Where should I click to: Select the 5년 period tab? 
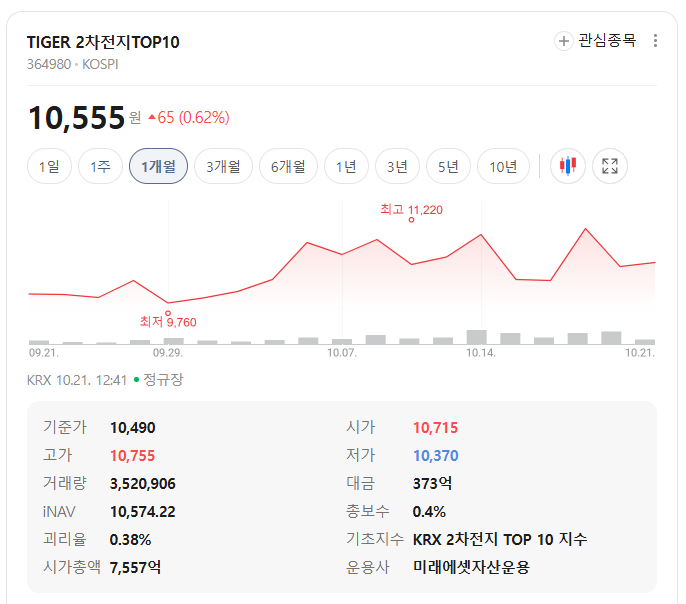click(x=448, y=166)
